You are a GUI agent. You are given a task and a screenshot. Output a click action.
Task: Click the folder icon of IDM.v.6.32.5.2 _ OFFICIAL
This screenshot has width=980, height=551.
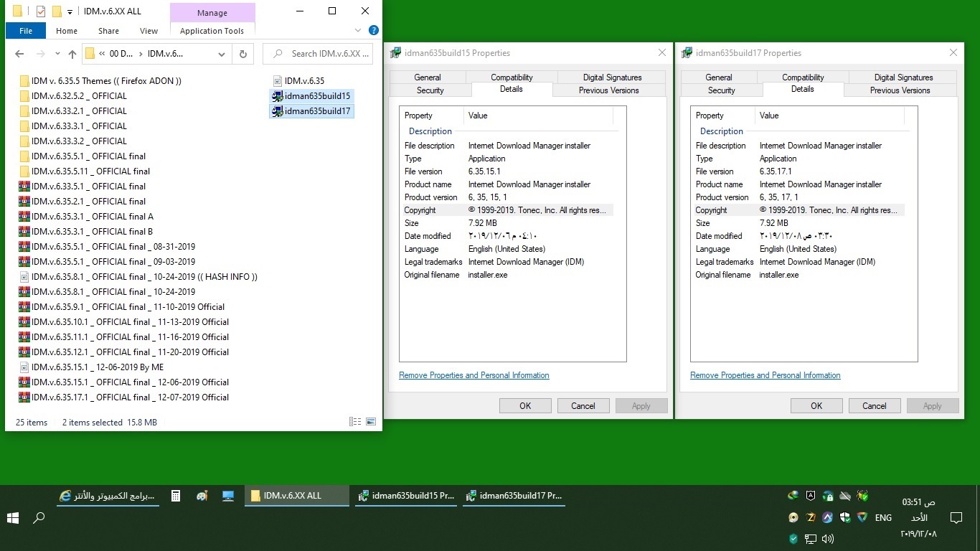(x=24, y=96)
